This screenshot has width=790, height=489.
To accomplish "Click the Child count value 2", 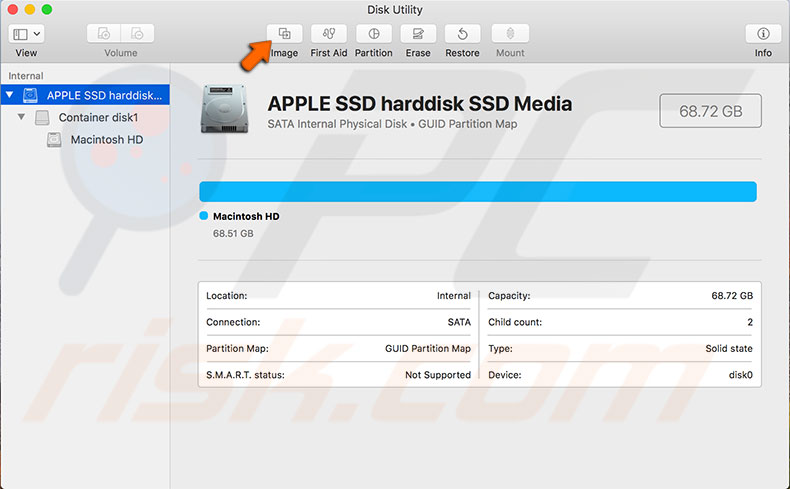I will point(750,322).
